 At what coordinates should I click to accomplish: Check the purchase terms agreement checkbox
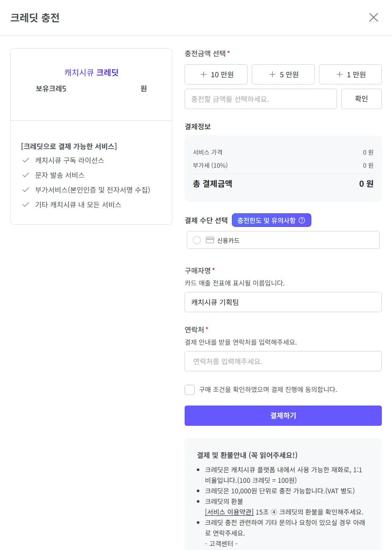(190, 389)
